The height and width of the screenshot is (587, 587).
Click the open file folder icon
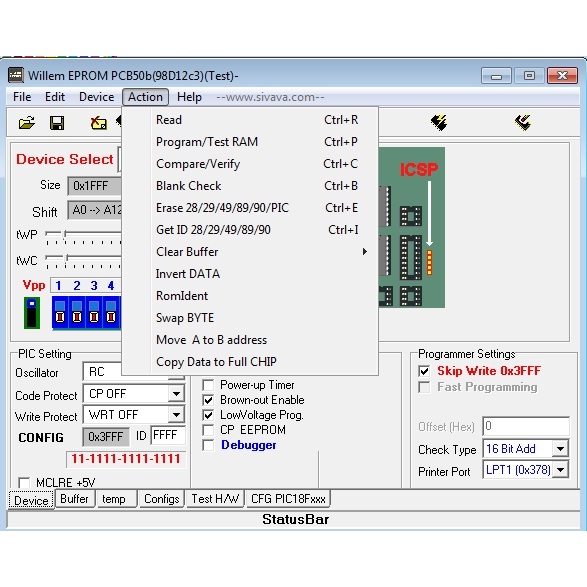[27, 122]
